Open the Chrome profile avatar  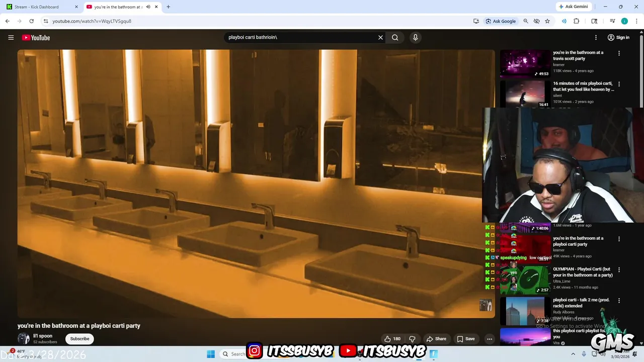point(624,21)
